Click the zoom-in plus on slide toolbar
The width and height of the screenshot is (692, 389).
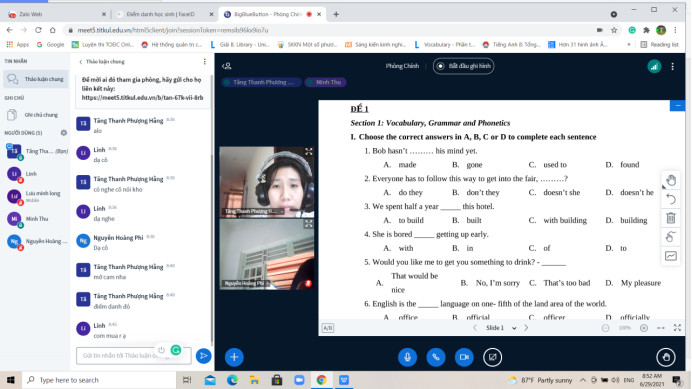pos(643,328)
